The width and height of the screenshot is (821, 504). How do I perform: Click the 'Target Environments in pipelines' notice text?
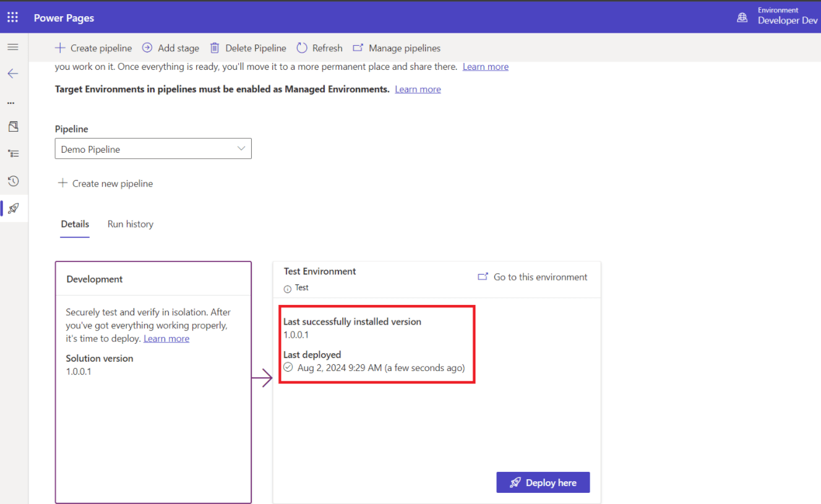pyautogui.click(x=222, y=89)
